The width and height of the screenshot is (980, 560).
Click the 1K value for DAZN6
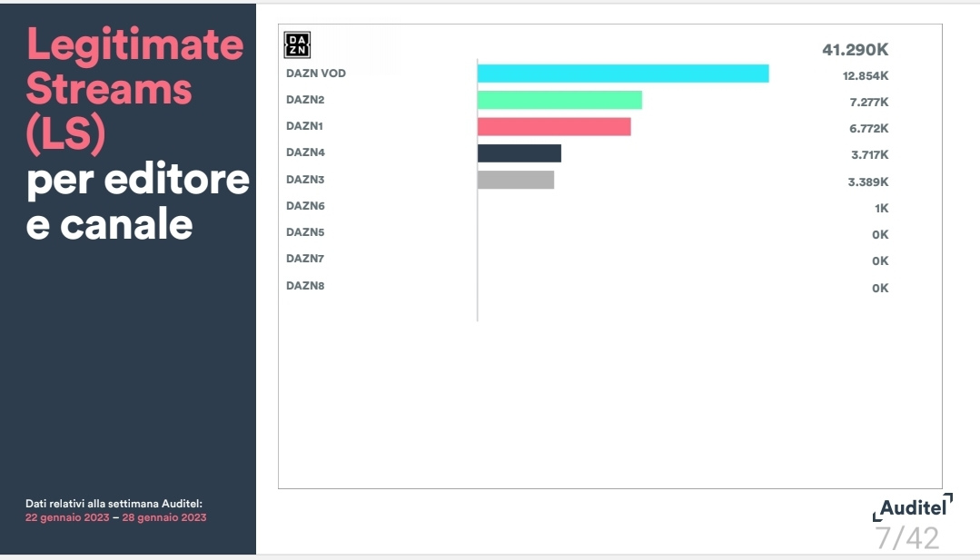pyautogui.click(x=881, y=209)
